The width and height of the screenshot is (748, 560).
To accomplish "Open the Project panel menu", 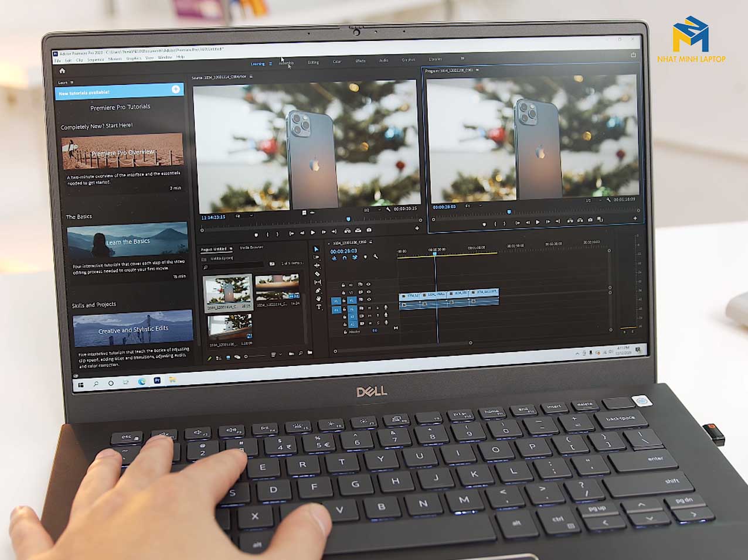I will tap(231, 249).
